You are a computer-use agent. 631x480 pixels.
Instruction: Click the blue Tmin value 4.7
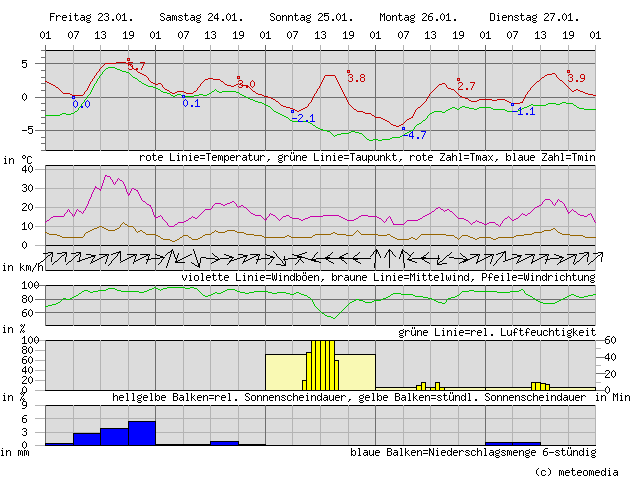(x=415, y=135)
